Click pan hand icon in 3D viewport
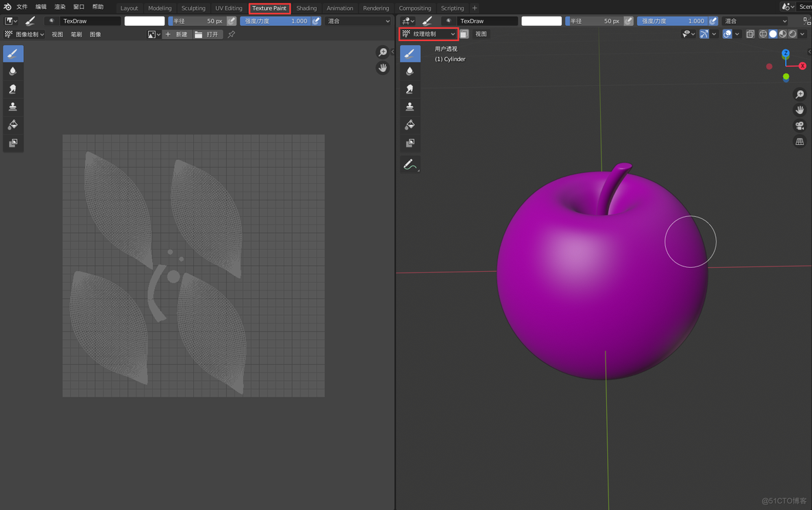Viewport: 812px width, 510px height. pos(800,110)
